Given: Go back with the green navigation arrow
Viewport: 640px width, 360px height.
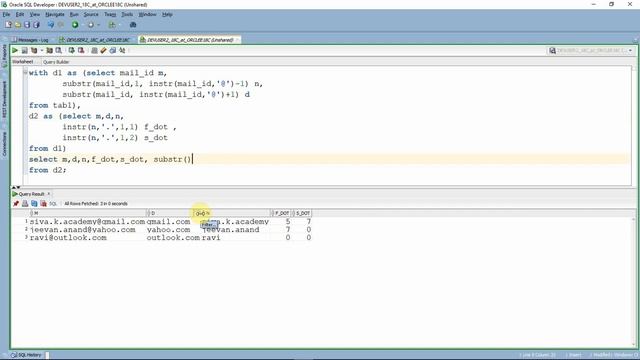Looking at the screenshot, I should (x=75, y=25).
